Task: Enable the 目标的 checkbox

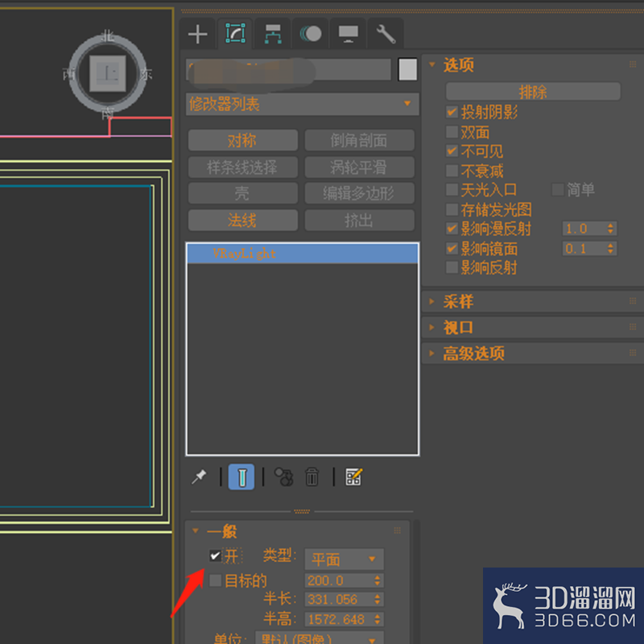Action: (215, 580)
